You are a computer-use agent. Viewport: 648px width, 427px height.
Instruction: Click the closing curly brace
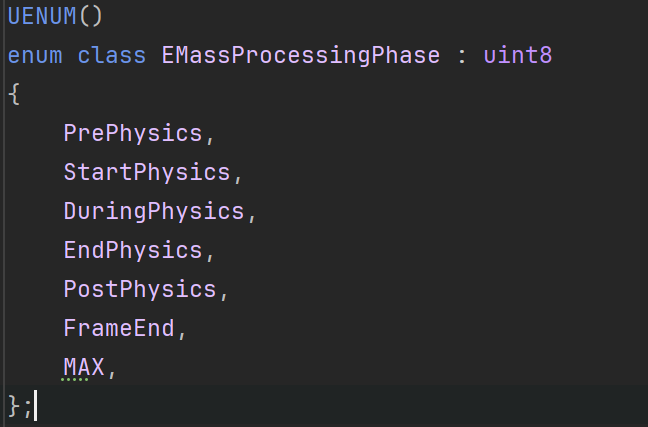(13, 406)
